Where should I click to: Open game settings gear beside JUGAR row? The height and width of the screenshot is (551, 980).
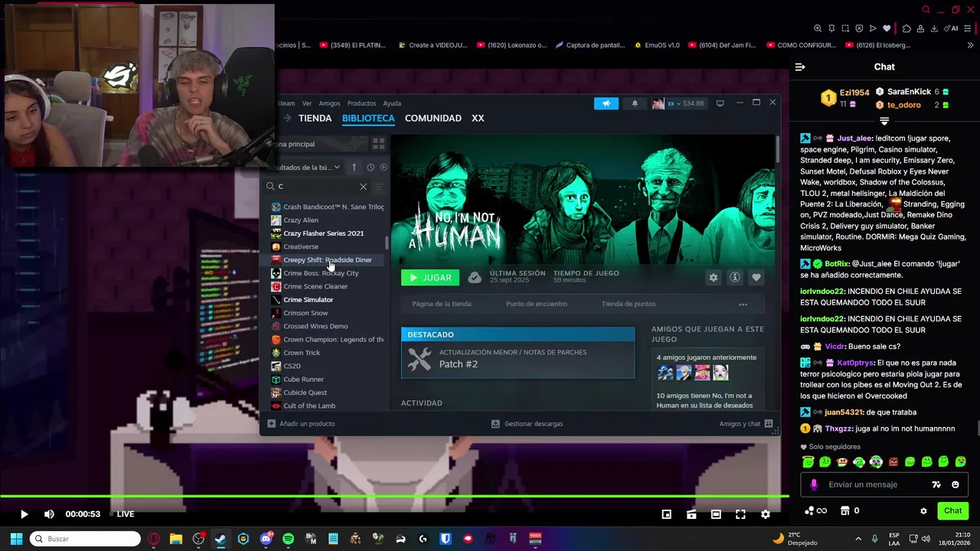(714, 278)
